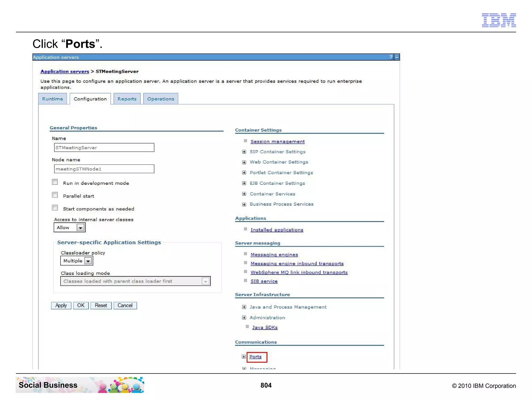532x399 pixels.
Task: Click the help question mark icon
Action: tap(391, 57)
